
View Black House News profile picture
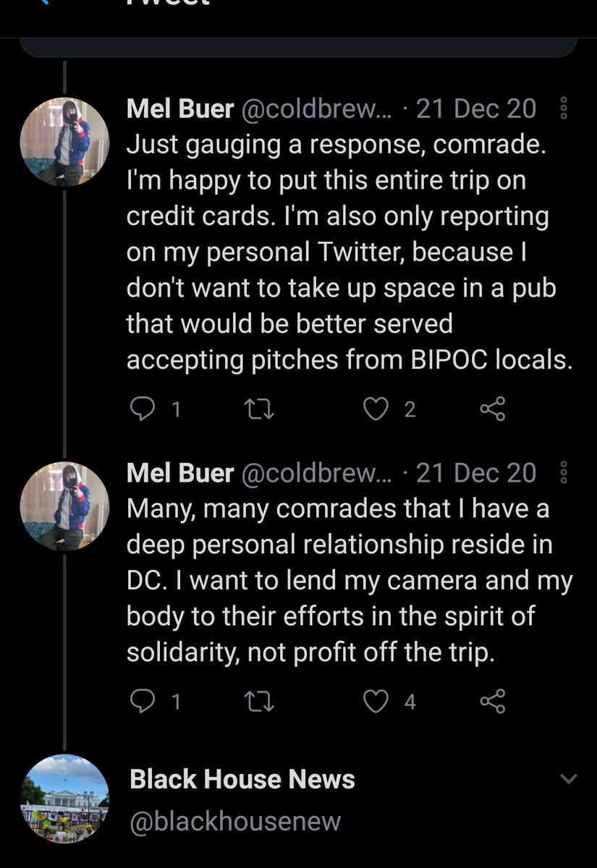pos(65,799)
